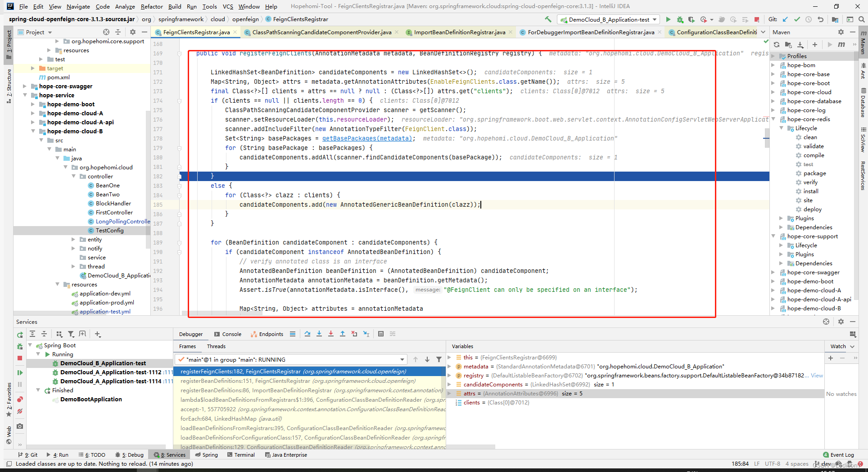Open the VCS menu

[x=228, y=6]
